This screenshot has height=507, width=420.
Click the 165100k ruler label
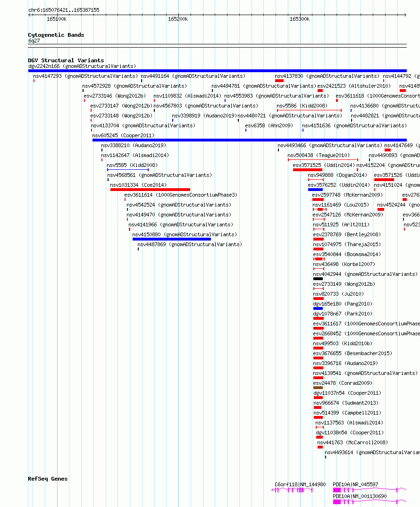click(x=57, y=19)
